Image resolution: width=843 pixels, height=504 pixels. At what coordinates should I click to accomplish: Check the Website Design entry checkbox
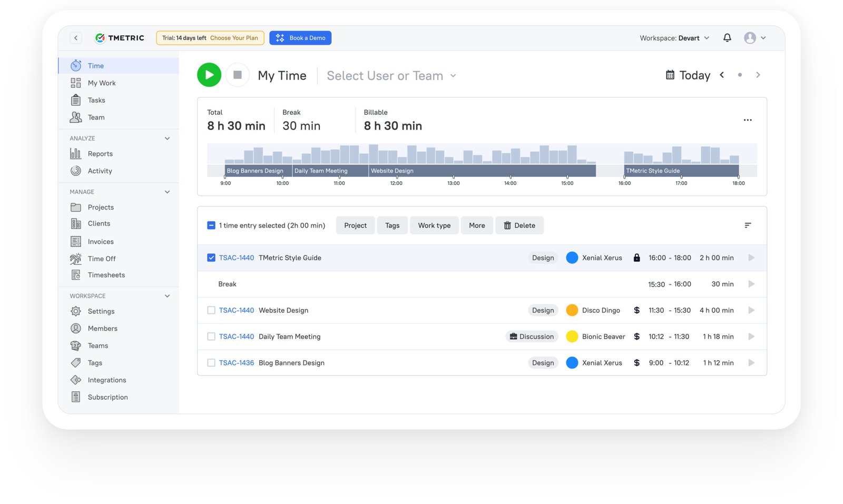coord(211,310)
